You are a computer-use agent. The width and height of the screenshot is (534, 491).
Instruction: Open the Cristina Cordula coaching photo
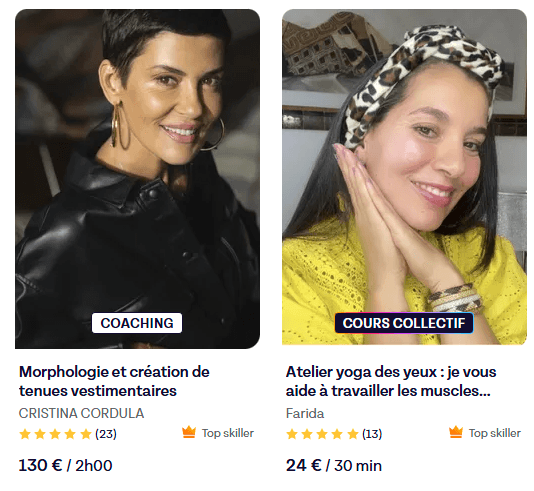(138, 179)
